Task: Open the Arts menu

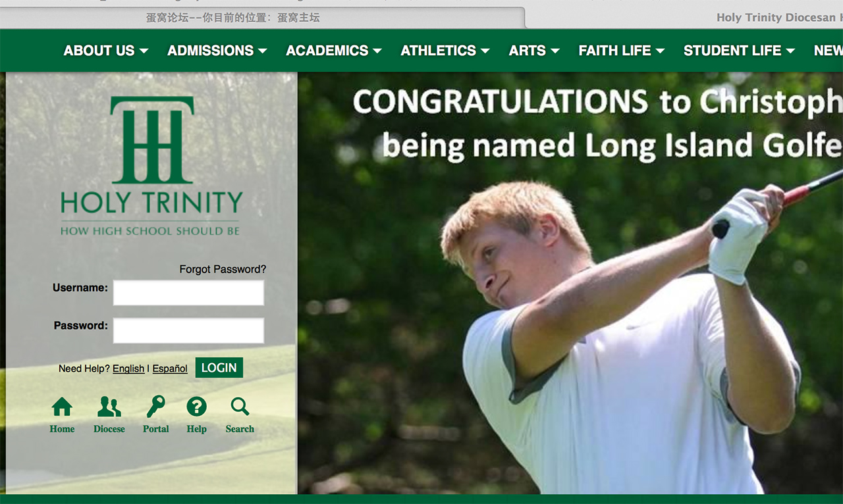Action: click(x=534, y=51)
